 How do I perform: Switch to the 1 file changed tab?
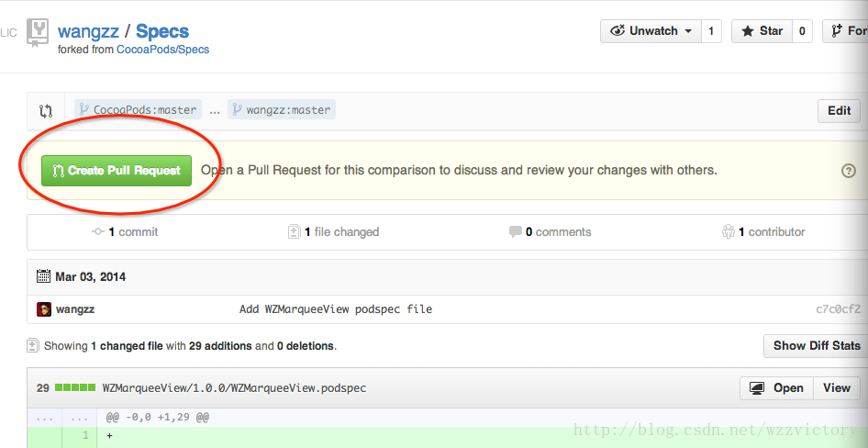[333, 232]
